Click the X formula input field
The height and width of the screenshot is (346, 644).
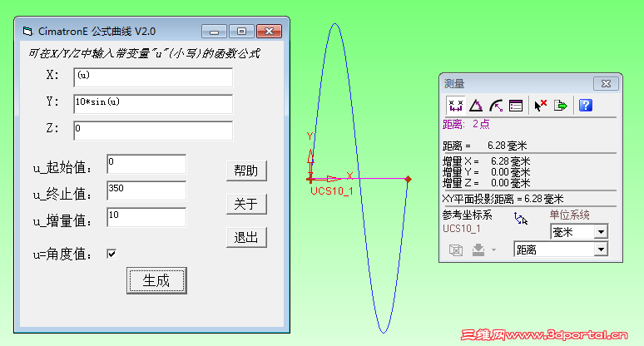153,77
